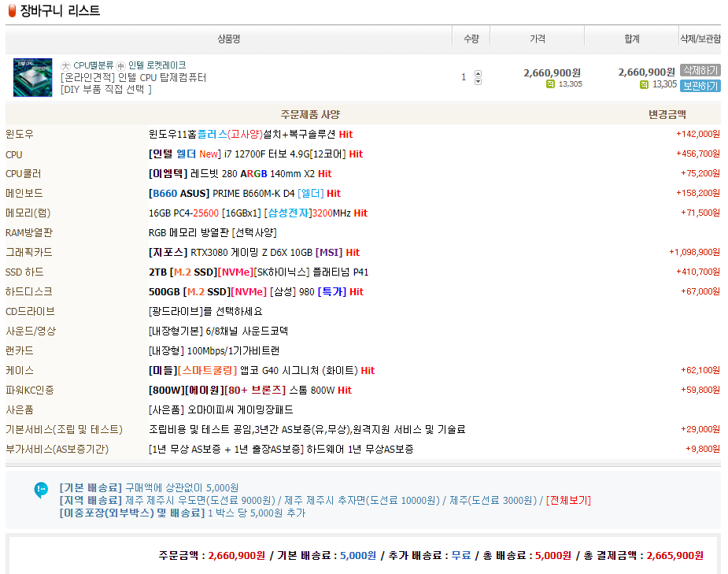Viewport: 728px width, 574px height.
Task: Select the 하드웨어 1년 무상AS보증 row
Action: (x=281, y=449)
